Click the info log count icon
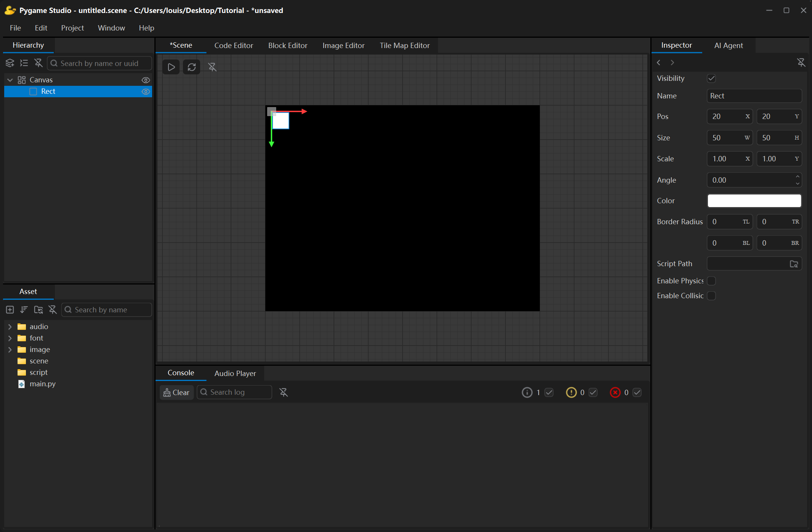The image size is (812, 532). pyautogui.click(x=527, y=392)
